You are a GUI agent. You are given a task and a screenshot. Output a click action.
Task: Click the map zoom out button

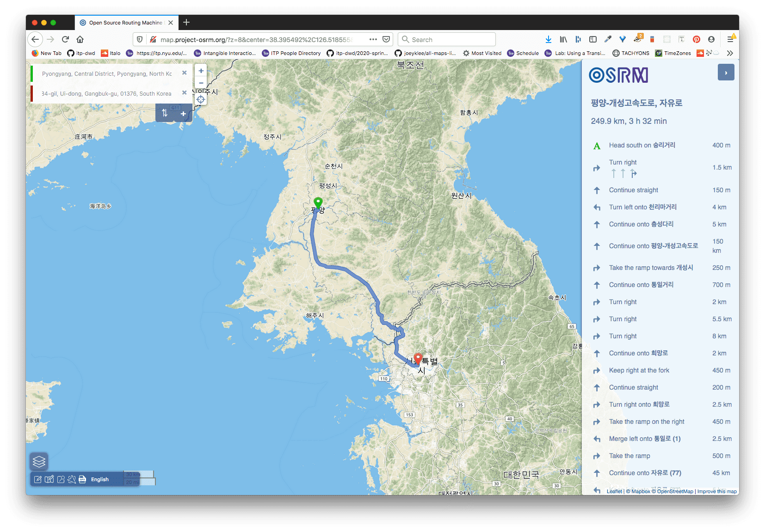pyautogui.click(x=201, y=83)
